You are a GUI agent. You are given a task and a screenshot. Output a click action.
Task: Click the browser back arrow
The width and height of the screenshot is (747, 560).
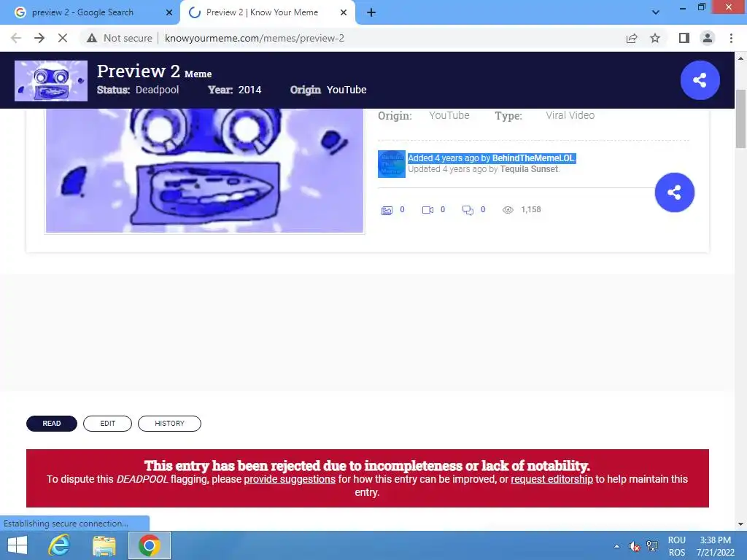[16, 38]
